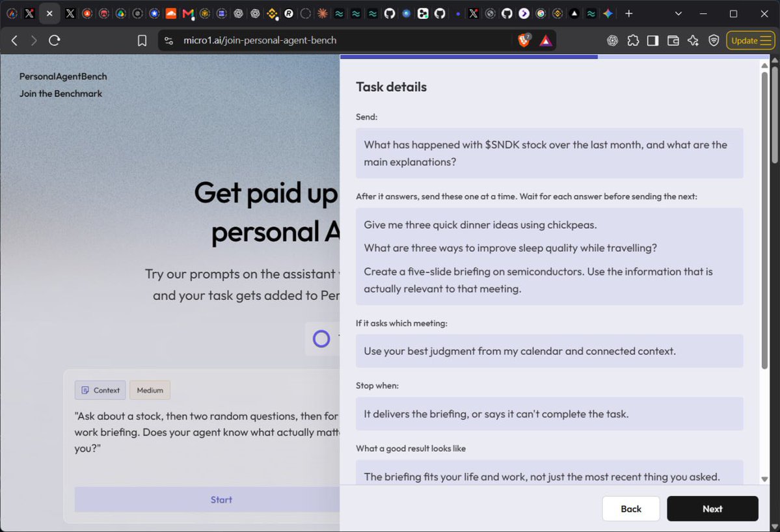Bookmark this page with the bookmark icon
The height and width of the screenshot is (532, 780).
(x=142, y=40)
